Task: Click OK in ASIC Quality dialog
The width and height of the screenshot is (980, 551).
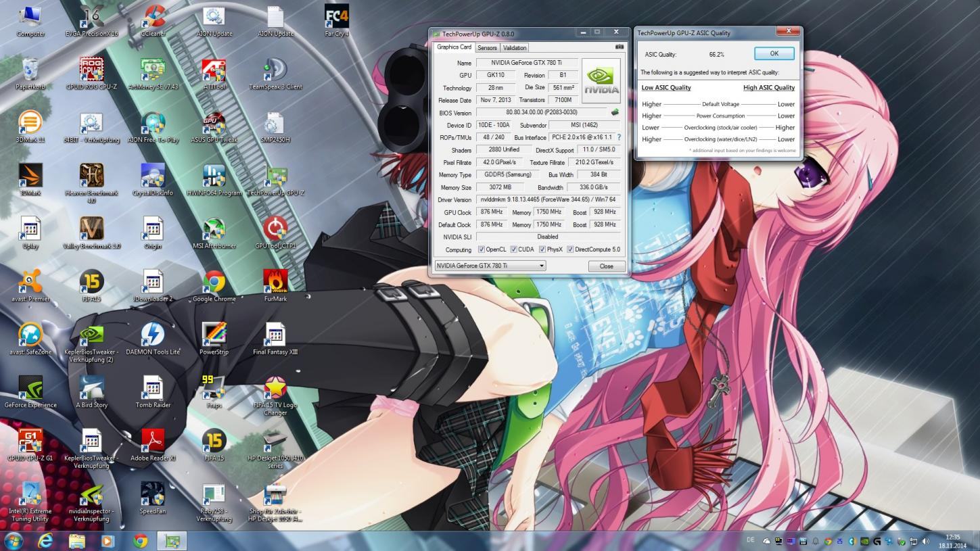Action: (x=774, y=53)
